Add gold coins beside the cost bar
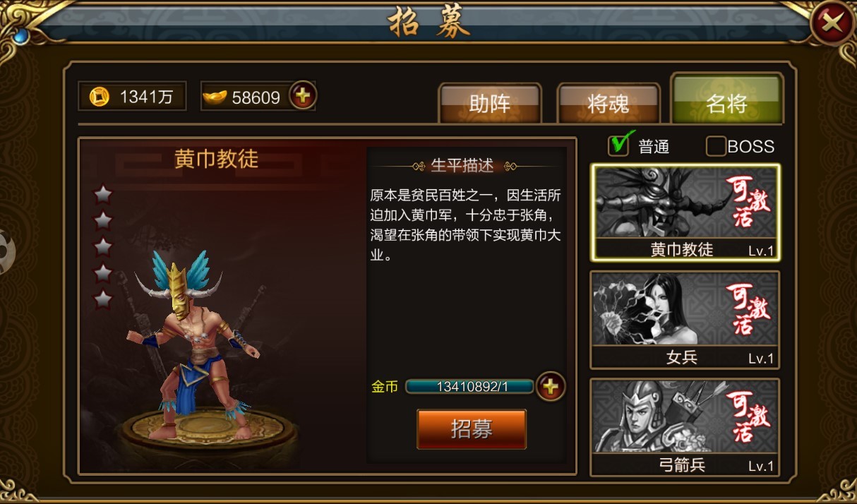Image resolution: width=857 pixels, height=504 pixels. 551,386
